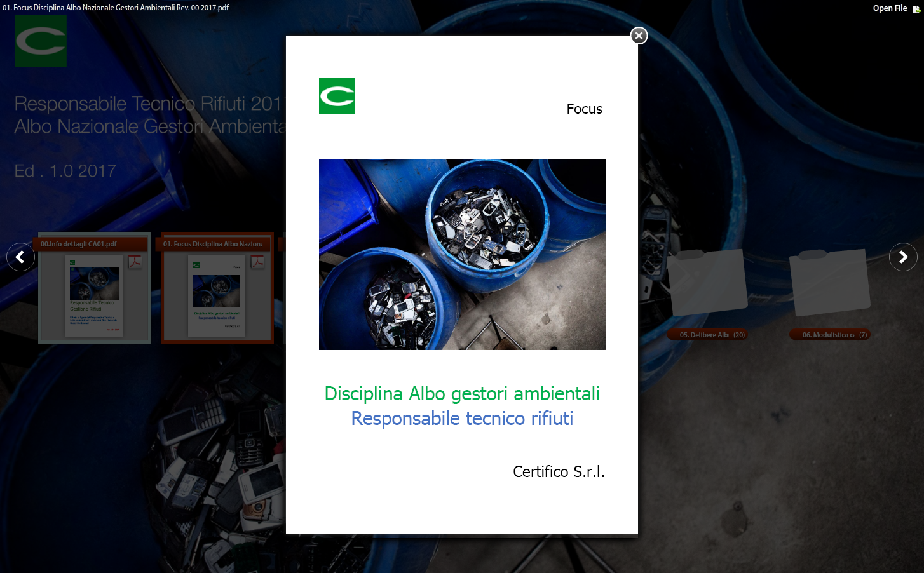The image size is (924, 573).
Task: Click 'Disciplina Albo gestori ambientali' heading
Action: 462,394
